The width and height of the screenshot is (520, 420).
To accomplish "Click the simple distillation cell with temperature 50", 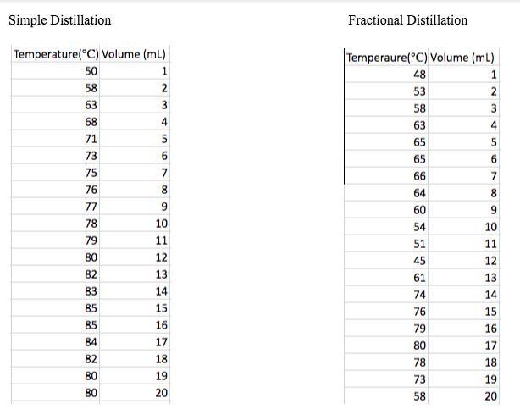I will (55, 70).
